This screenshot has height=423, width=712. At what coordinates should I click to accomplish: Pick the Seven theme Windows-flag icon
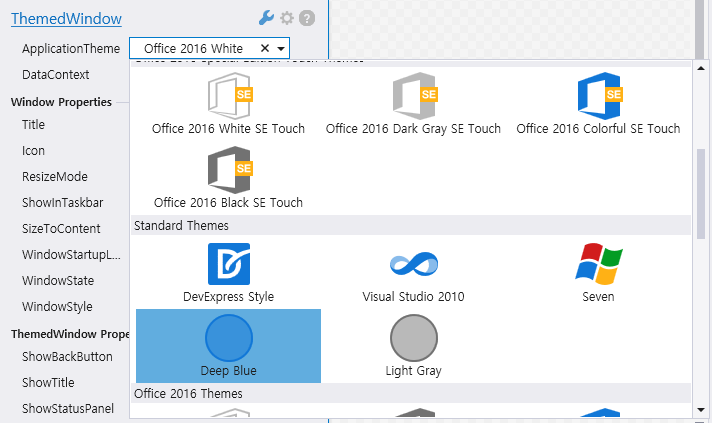point(598,264)
